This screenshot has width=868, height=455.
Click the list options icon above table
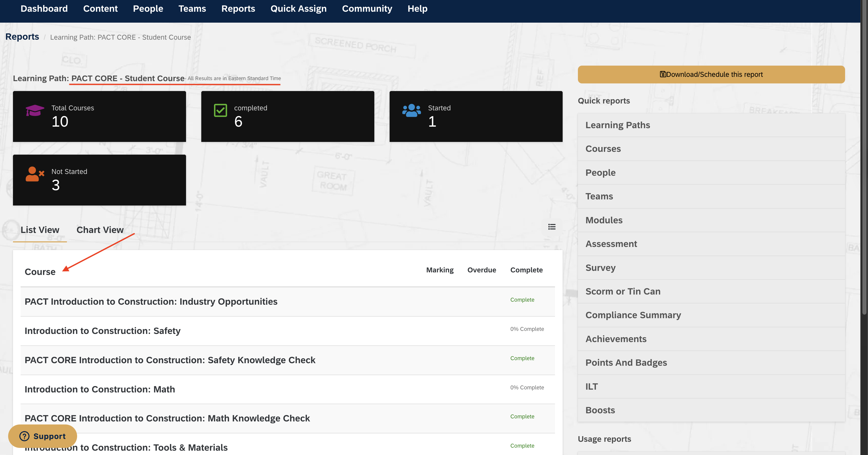click(x=552, y=227)
